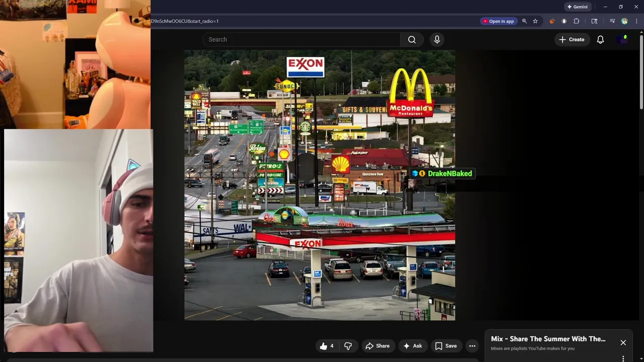Click the YouTube search magnifier button

click(412, 40)
